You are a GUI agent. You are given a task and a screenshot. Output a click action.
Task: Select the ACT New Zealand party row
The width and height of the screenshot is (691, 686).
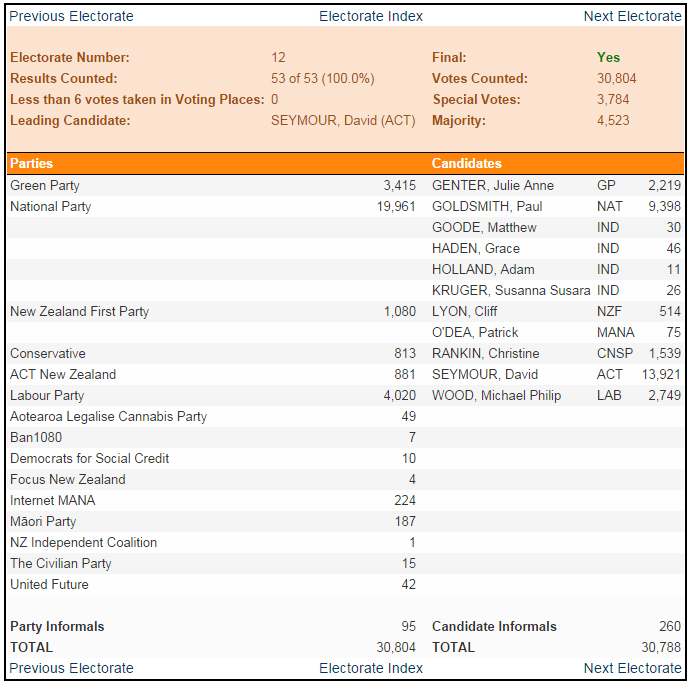63,374
